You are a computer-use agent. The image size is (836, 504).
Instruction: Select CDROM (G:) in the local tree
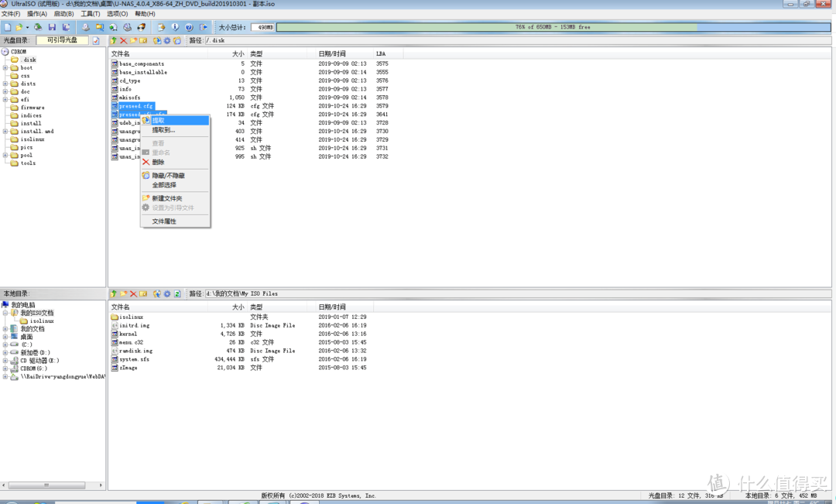(33, 369)
